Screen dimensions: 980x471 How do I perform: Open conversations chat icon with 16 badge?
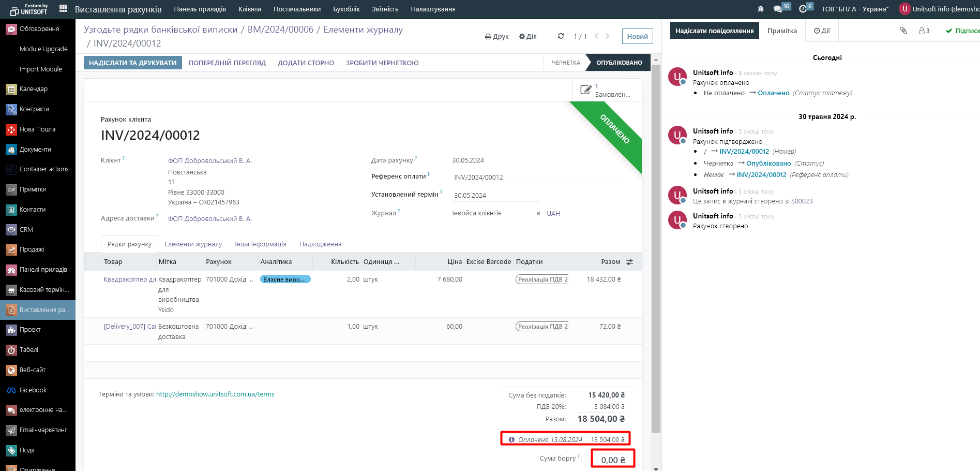tap(778, 9)
